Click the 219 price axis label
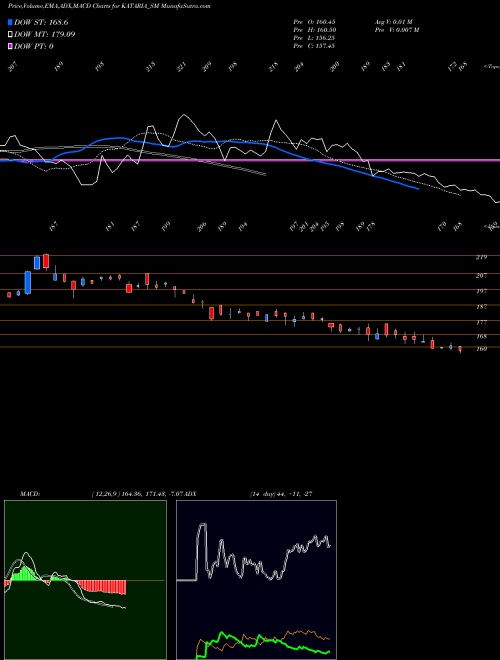This screenshot has height=660, width=500. [x=481, y=257]
